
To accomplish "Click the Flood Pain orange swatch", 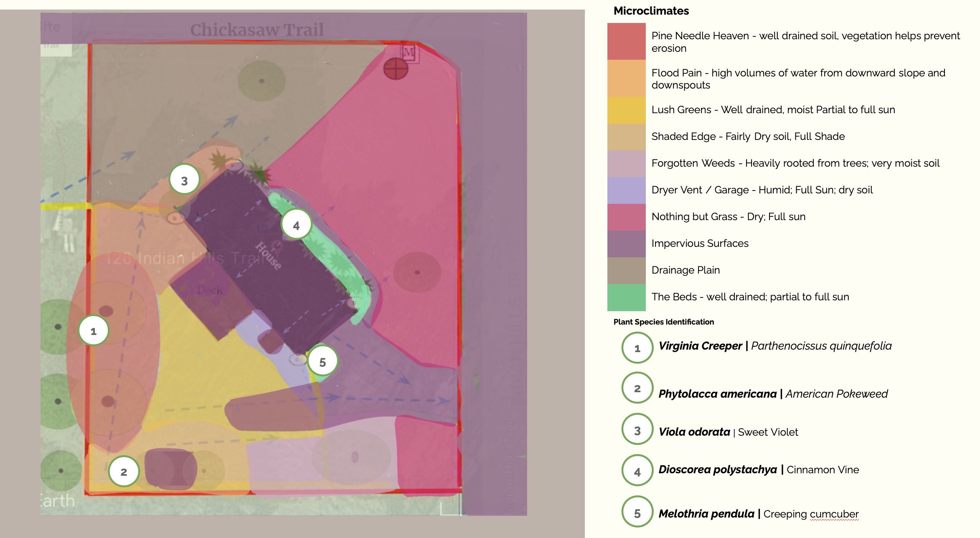I will pos(626,78).
